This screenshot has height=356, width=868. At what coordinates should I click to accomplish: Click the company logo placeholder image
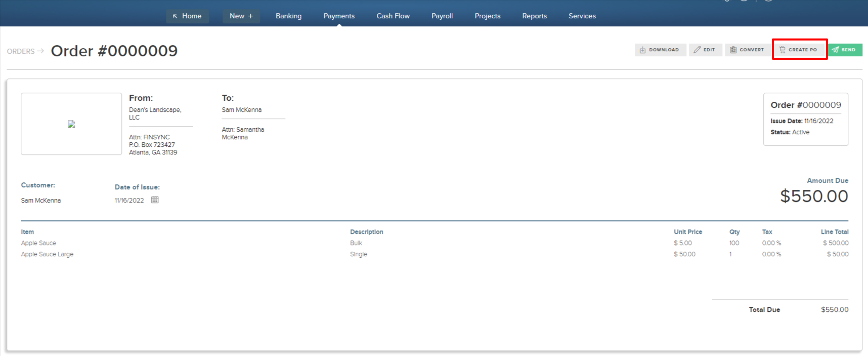pos(71,124)
